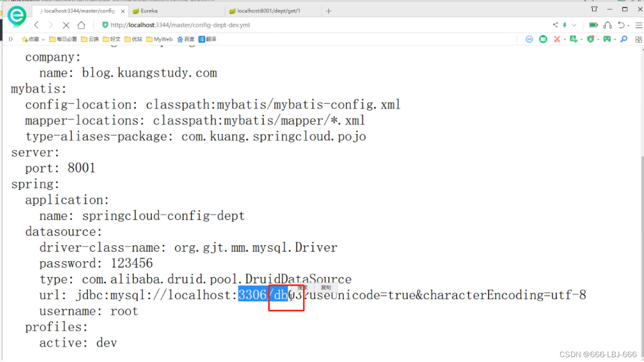644x362 pixels.
Task: Click 复制 in the selection popup
Action: point(326,288)
